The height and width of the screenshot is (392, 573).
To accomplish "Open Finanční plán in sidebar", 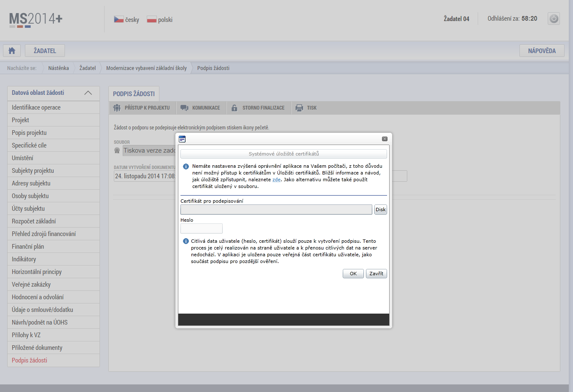I will [x=54, y=247].
